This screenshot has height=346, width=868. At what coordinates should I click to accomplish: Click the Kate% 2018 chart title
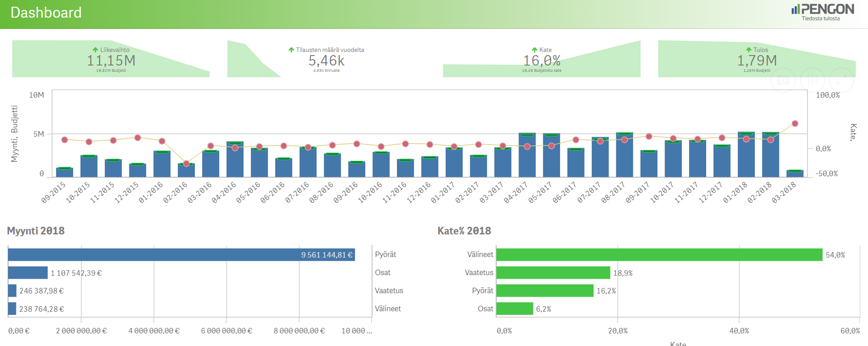click(464, 231)
